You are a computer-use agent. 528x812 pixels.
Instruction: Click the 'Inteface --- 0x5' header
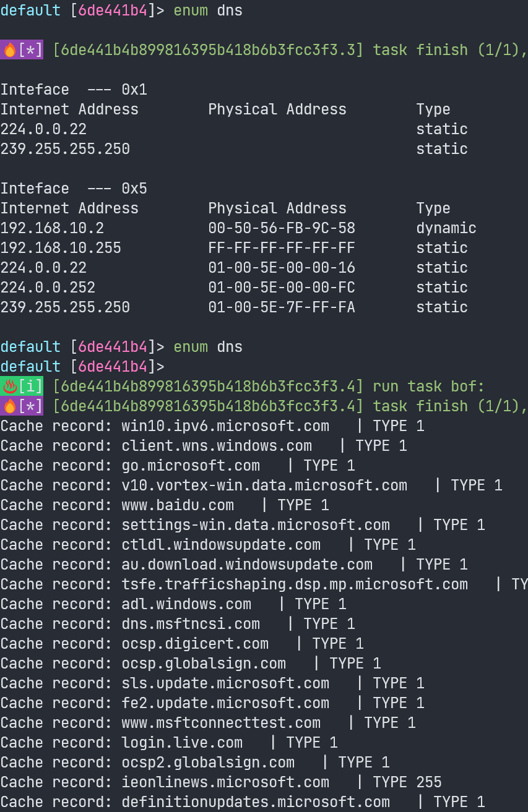[74, 189]
